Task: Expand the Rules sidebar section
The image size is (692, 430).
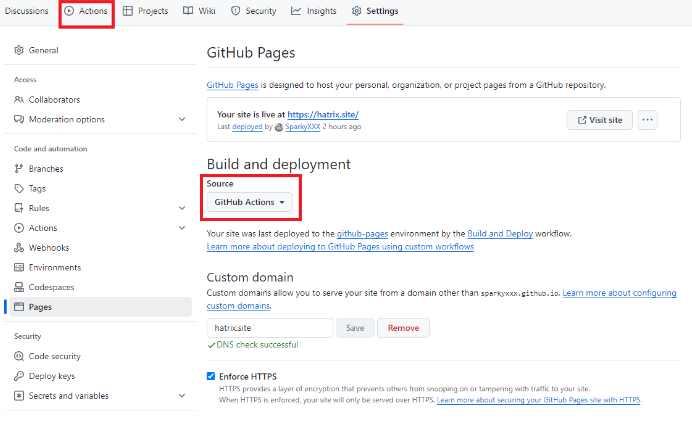Action: point(181,208)
